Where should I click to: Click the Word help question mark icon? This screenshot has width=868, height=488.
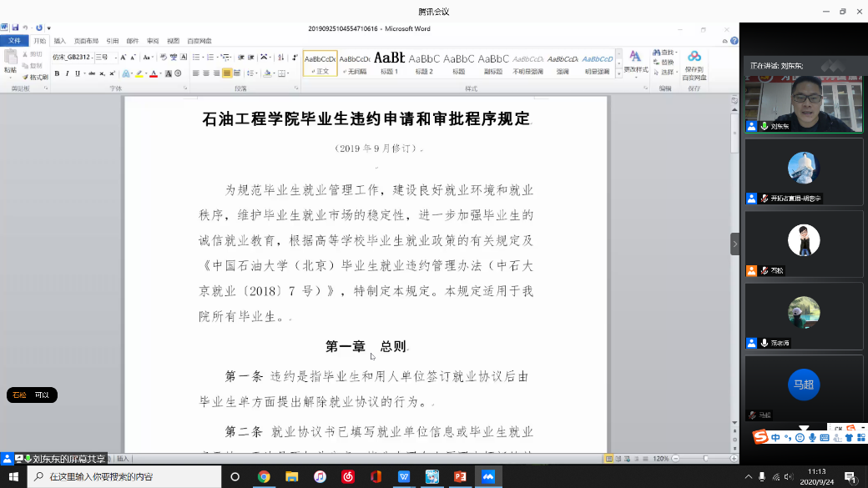coord(734,40)
